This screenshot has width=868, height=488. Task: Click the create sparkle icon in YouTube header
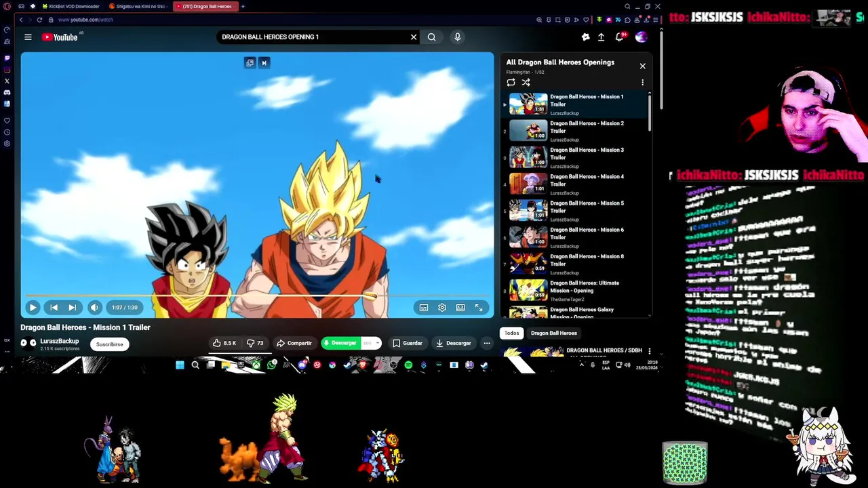[x=585, y=37]
